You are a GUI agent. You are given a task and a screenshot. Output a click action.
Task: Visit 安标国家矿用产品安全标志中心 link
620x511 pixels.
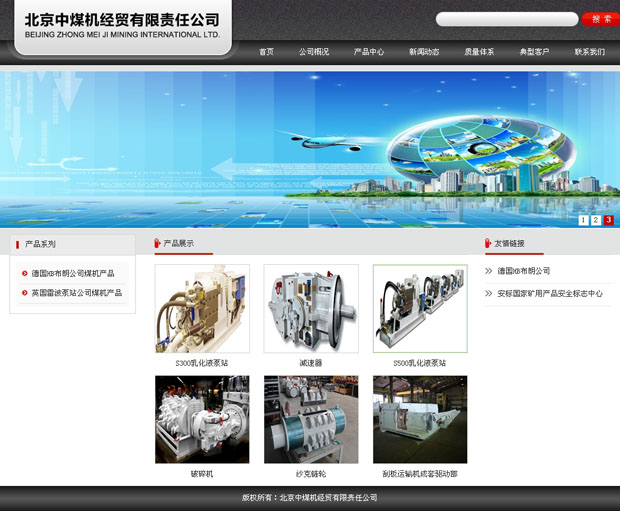pos(550,294)
